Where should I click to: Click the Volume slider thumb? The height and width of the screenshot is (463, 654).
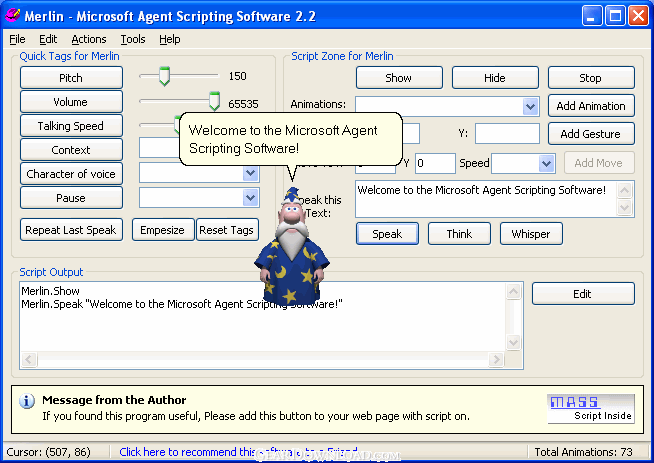pyautogui.click(x=214, y=101)
